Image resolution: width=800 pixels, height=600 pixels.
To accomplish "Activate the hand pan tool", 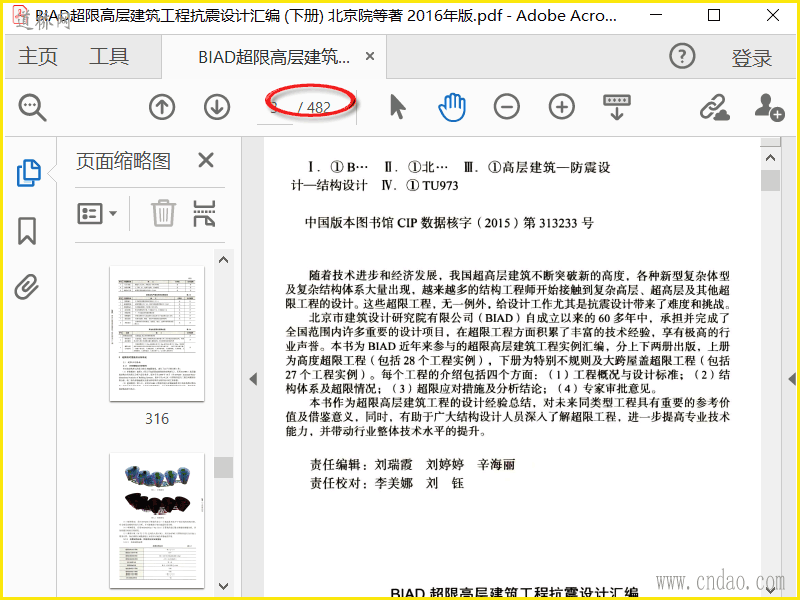I will coord(452,107).
